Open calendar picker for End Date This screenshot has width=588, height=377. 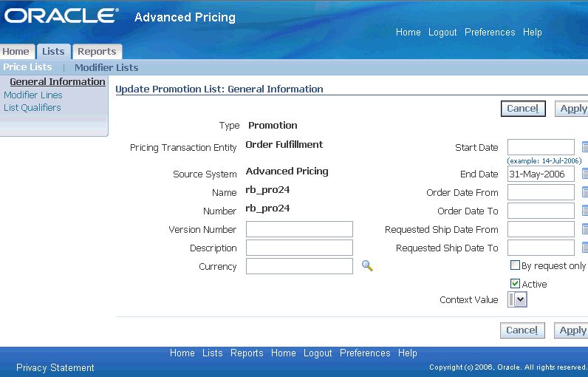pos(585,174)
